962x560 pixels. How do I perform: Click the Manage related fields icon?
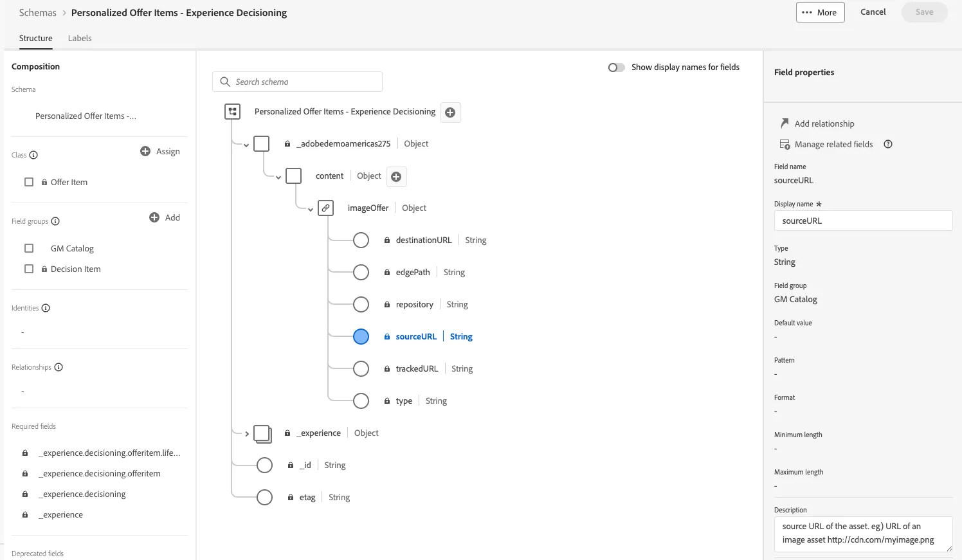coord(785,144)
